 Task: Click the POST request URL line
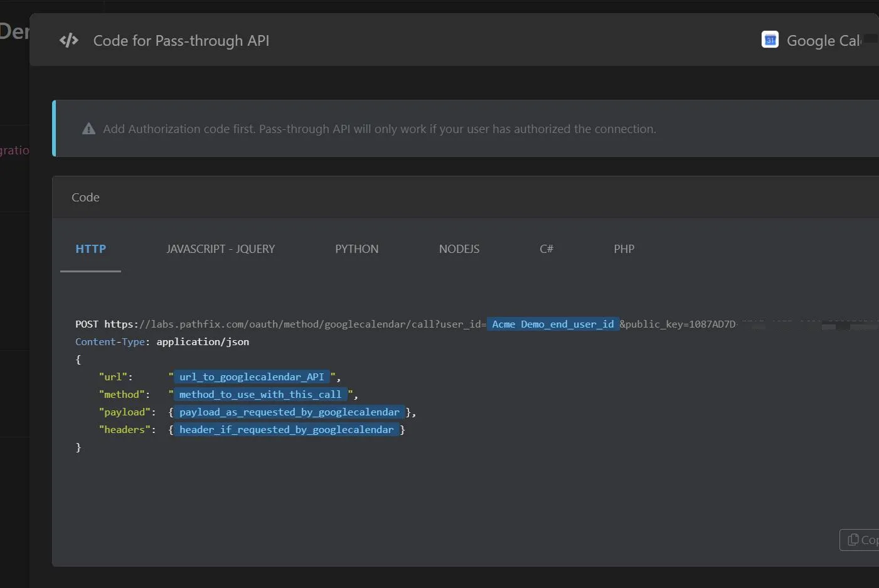tap(477, 324)
